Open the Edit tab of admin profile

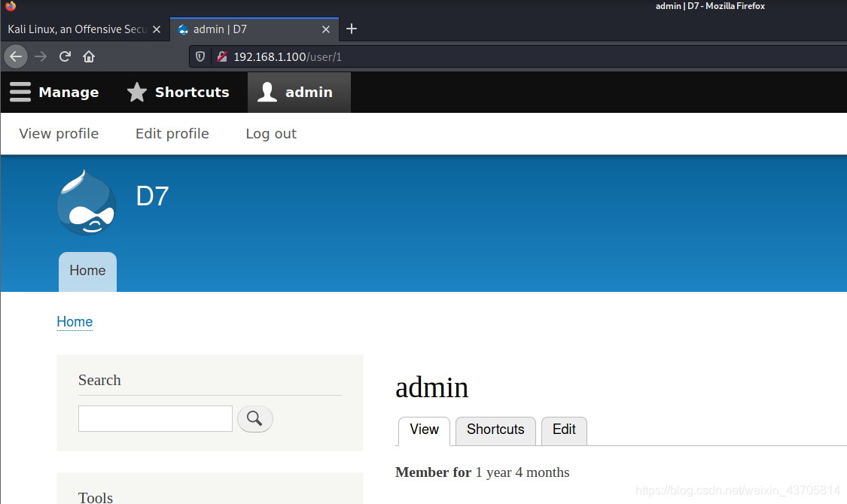564,430
